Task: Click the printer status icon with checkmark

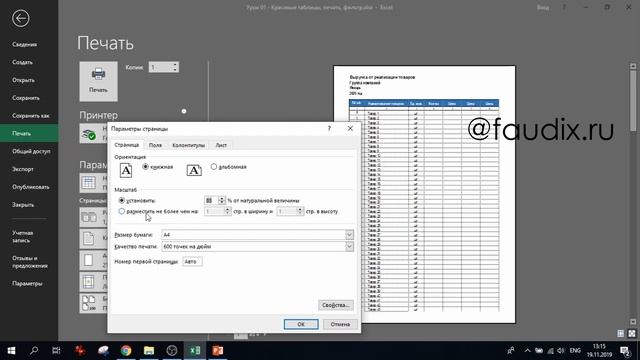Action: click(89, 134)
